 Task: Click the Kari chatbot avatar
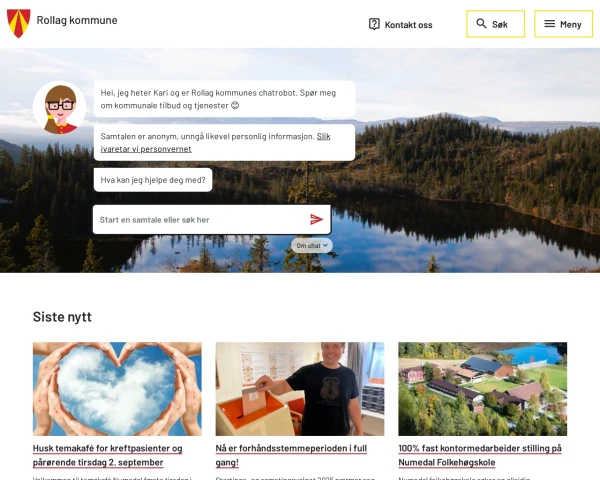(x=60, y=107)
